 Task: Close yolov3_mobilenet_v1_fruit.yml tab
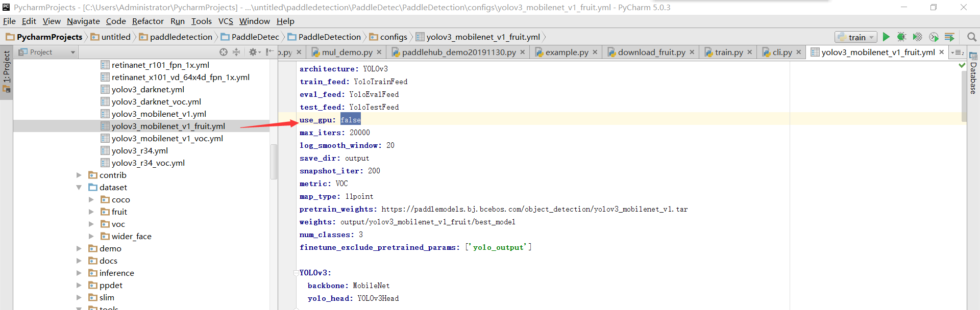(942, 52)
